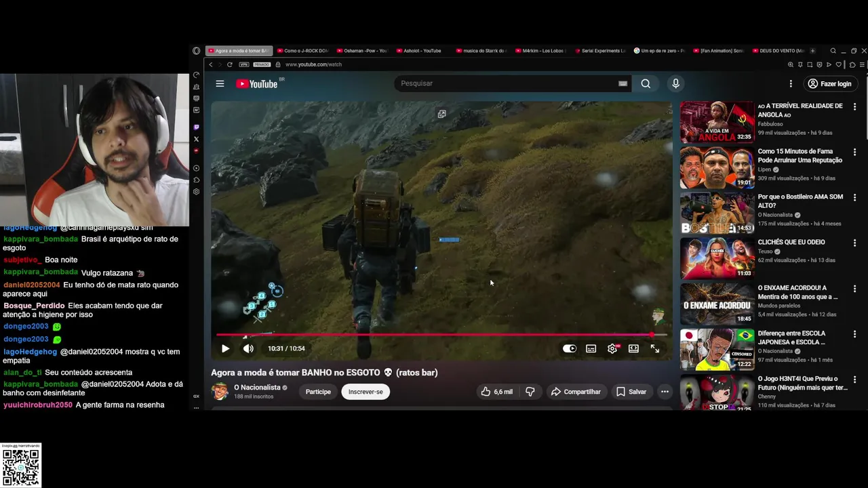Click the browser address bar URL
Screen dimensions: 868x488
(x=313, y=64)
